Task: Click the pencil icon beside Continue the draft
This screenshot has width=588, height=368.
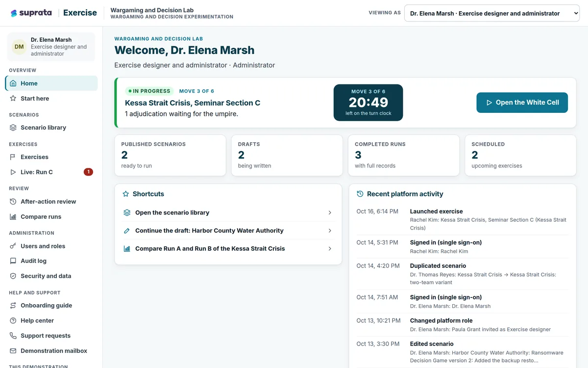Action: (127, 231)
